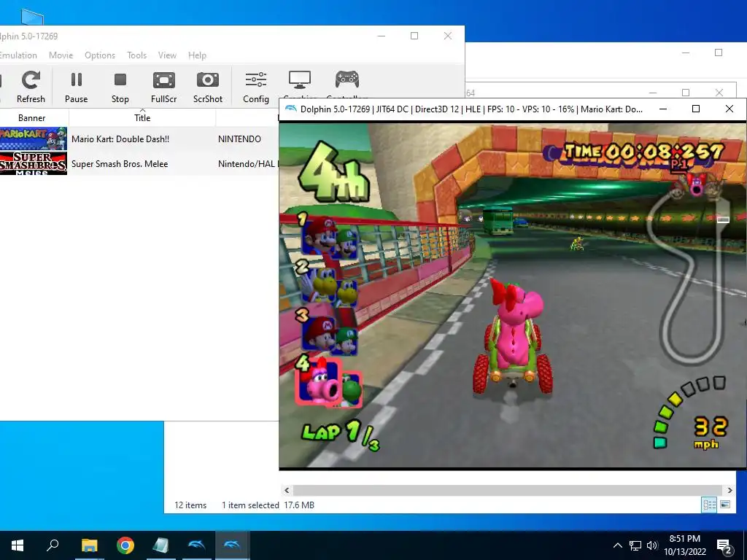The image size is (747, 560).
Task: Click the '12 items' status text
Action: [190, 505]
